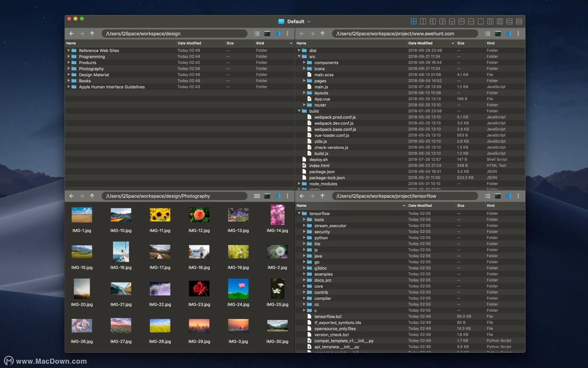Open the more options menu in www.awehunt.com pane
This screenshot has height=368, width=588.
click(x=518, y=34)
